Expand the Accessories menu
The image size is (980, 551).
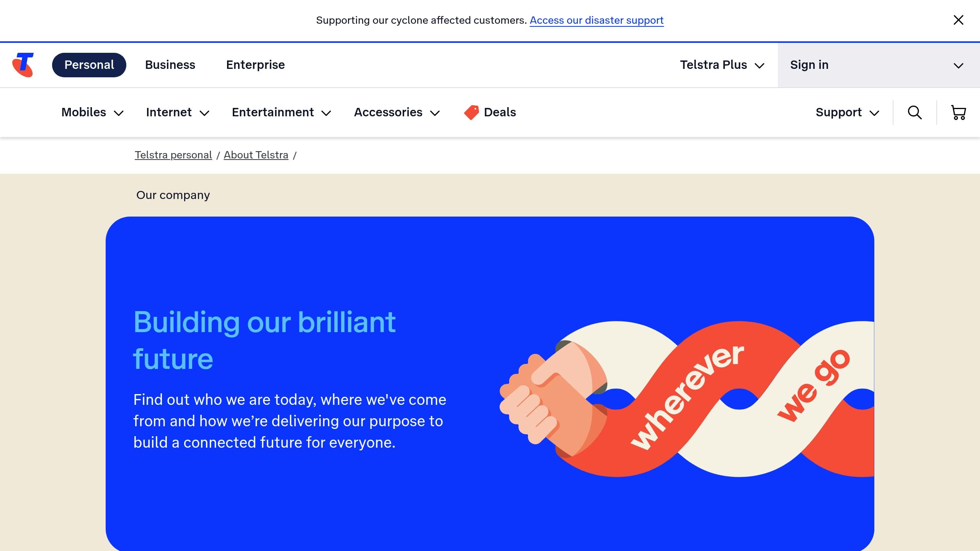[x=397, y=112]
